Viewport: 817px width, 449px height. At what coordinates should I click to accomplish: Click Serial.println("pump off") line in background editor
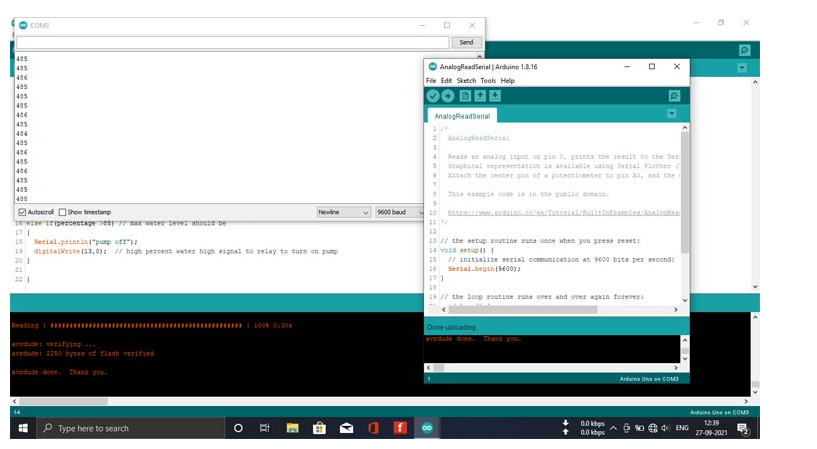tap(85, 242)
